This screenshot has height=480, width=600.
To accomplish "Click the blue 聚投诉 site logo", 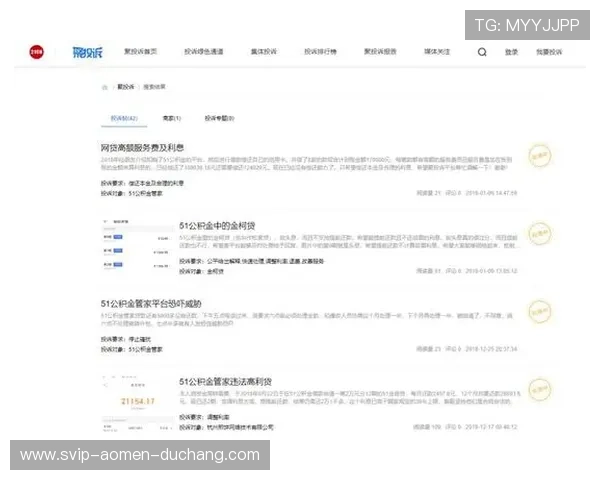I will 88,52.
